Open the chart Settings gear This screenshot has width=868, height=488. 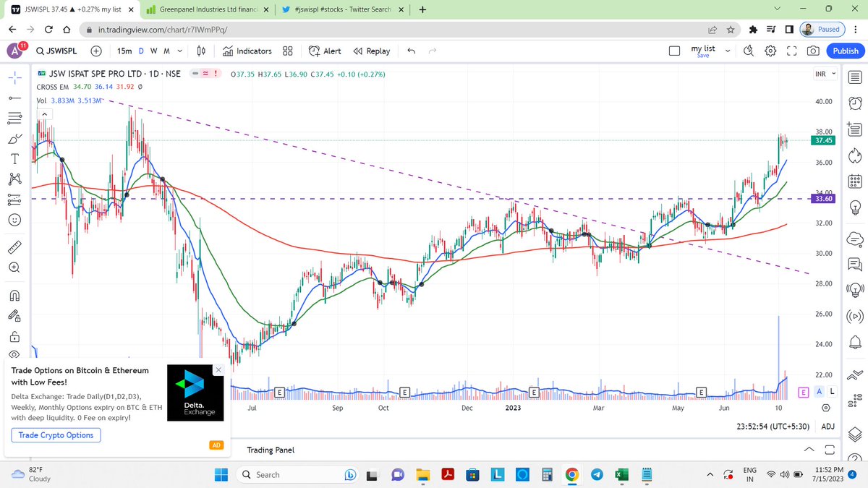(770, 51)
